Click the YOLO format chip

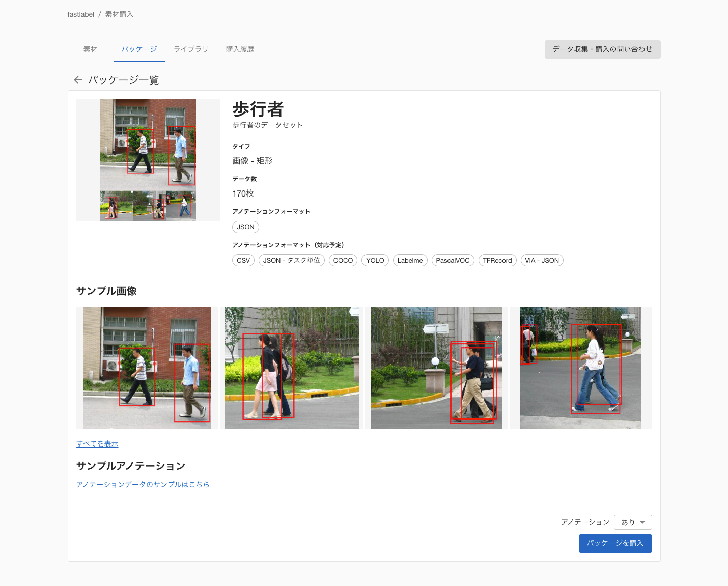[375, 261]
